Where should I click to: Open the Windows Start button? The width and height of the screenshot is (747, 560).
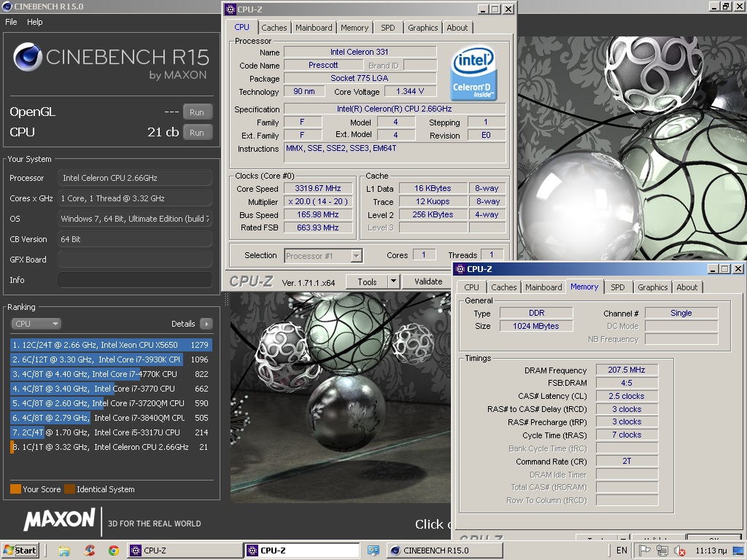click(20, 551)
